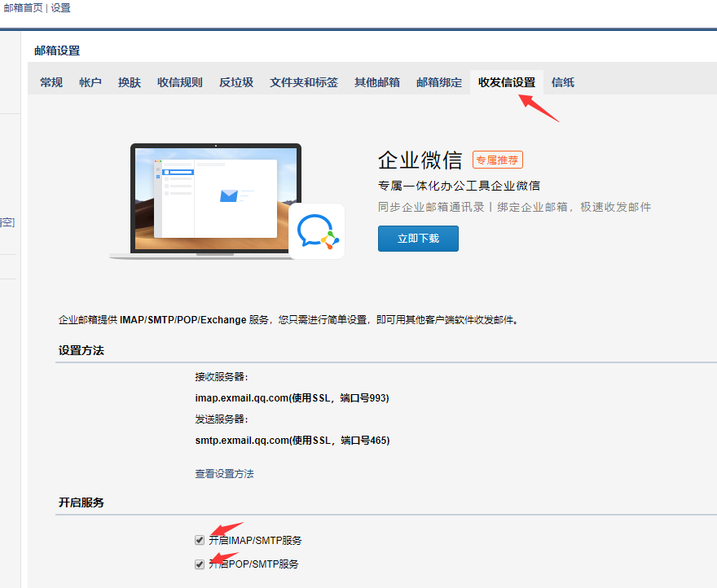Click the 设置方法 section heading

[81, 351]
